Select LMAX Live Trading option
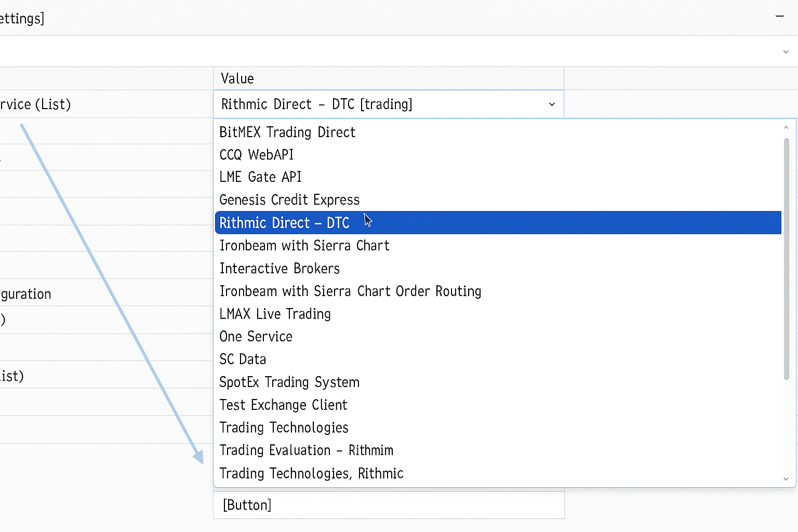This screenshot has height=532, width=798. (498, 314)
